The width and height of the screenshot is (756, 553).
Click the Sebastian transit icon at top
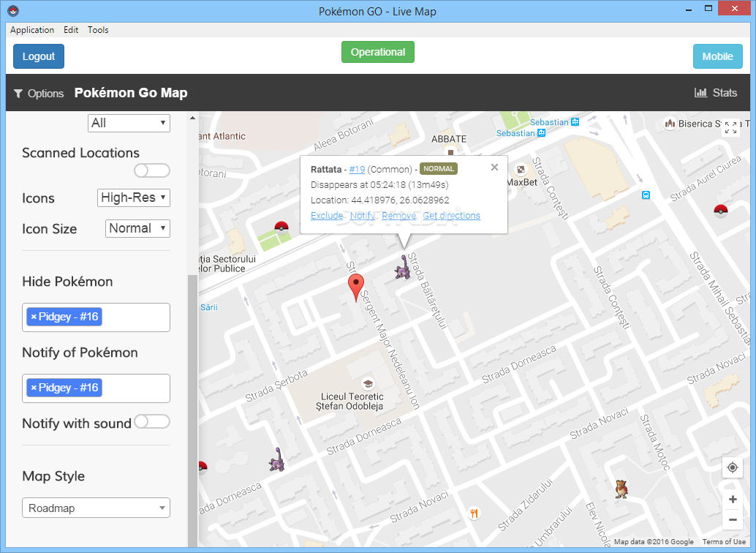point(575,122)
